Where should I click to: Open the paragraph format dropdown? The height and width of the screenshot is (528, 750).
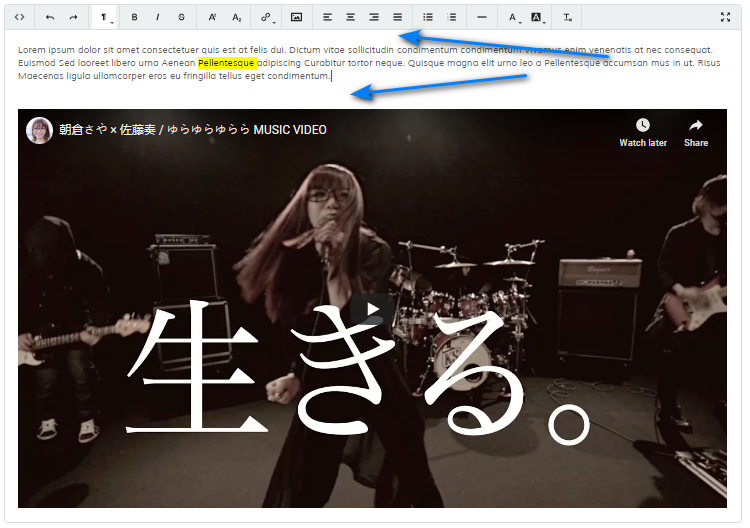point(104,17)
